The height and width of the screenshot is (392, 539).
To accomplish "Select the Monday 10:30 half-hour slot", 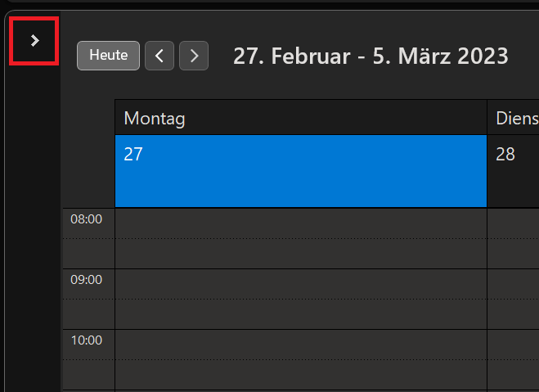I will click(301, 375).
